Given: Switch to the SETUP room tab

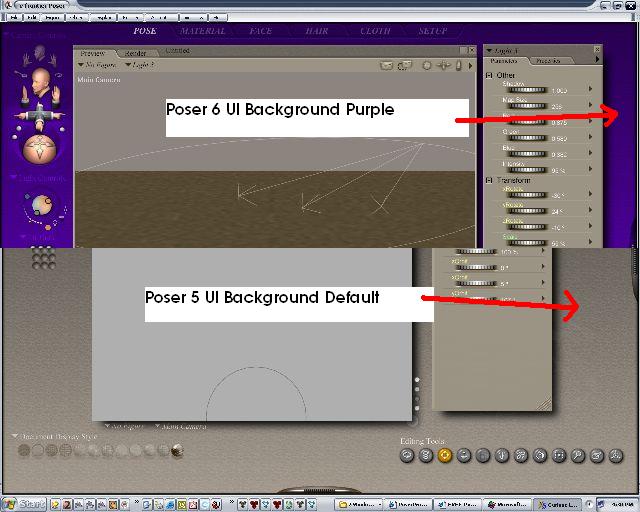Looking at the screenshot, I should pos(433,31).
